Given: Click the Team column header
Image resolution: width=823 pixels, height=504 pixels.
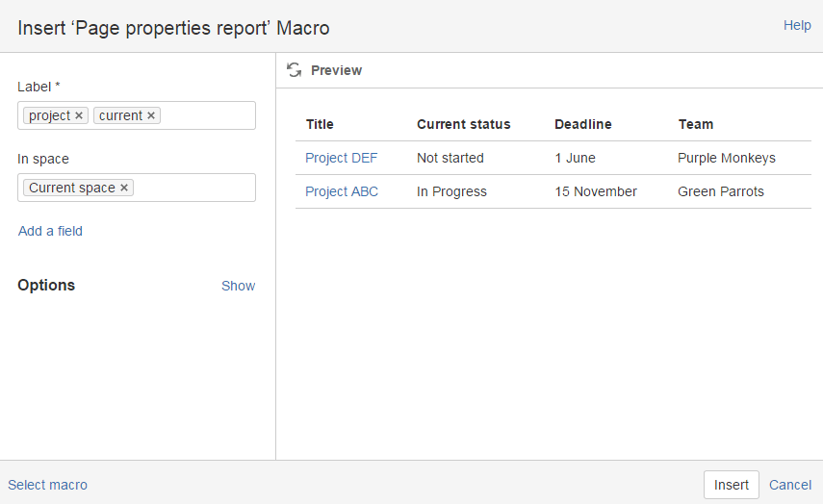Looking at the screenshot, I should point(695,124).
